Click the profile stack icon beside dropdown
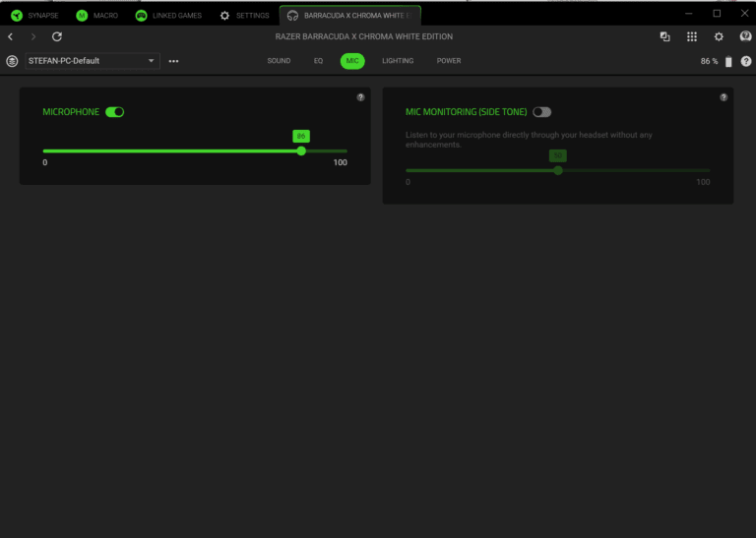The height and width of the screenshot is (538, 756). click(12, 61)
